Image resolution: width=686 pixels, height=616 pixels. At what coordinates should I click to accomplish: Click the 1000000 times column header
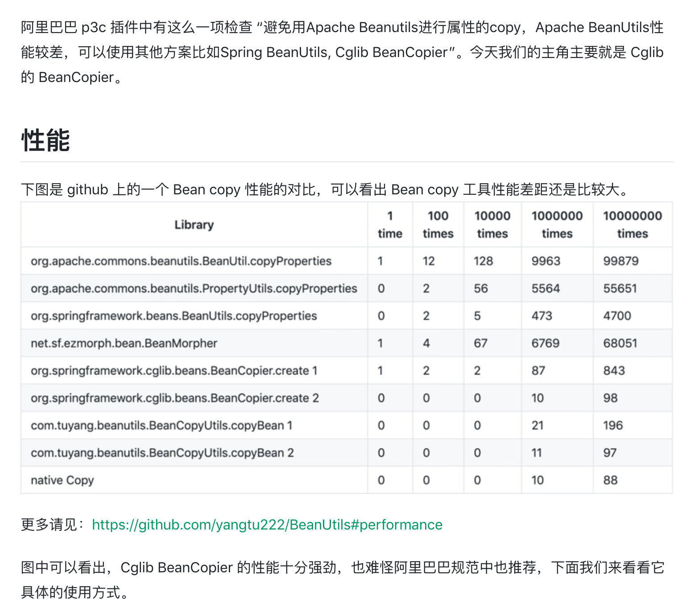click(557, 225)
